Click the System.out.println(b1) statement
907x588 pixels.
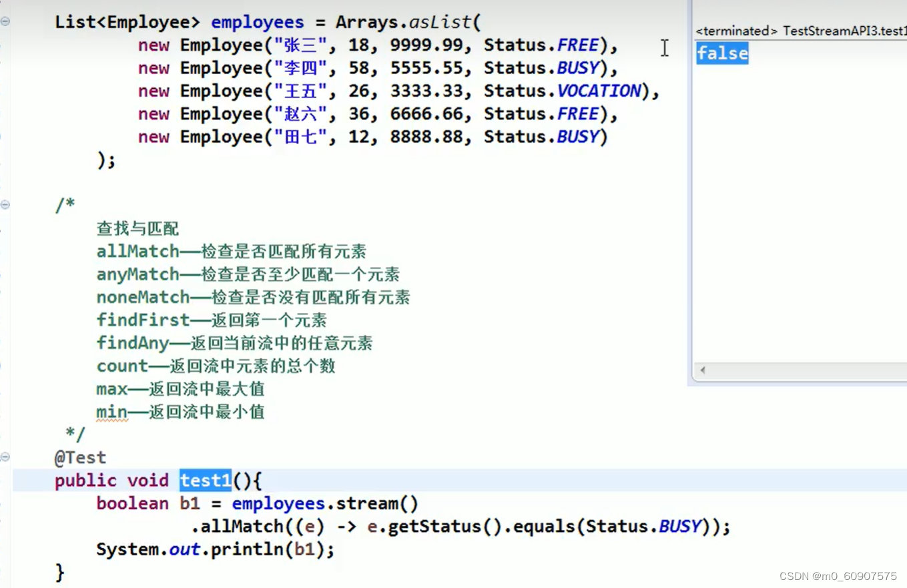click(x=216, y=549)
